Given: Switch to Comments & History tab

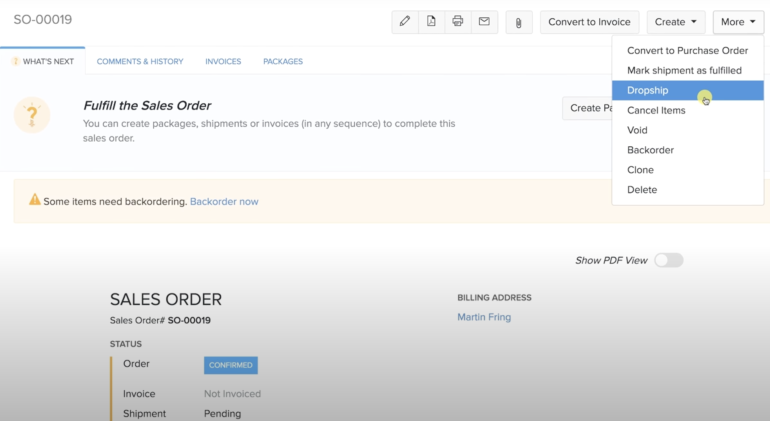Looking at the screenshot, I should (x=140, y=61).
